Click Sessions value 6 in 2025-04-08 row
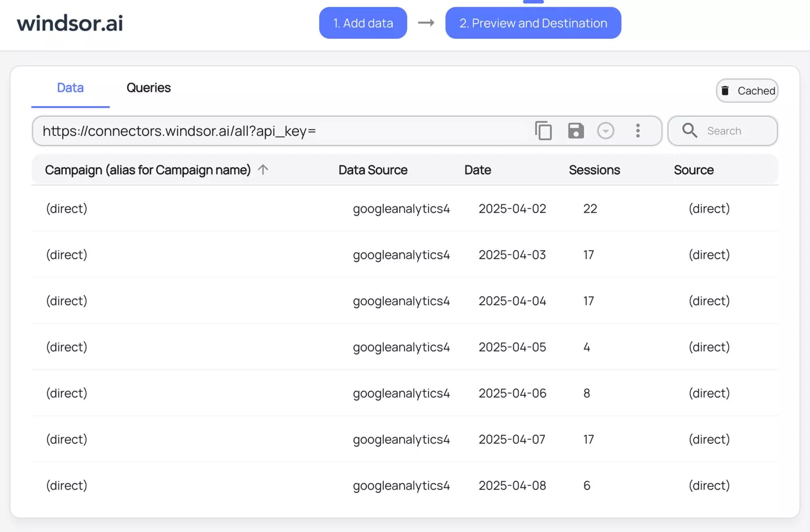The height and width of the screenshot is (532, 810). (587, 486)
